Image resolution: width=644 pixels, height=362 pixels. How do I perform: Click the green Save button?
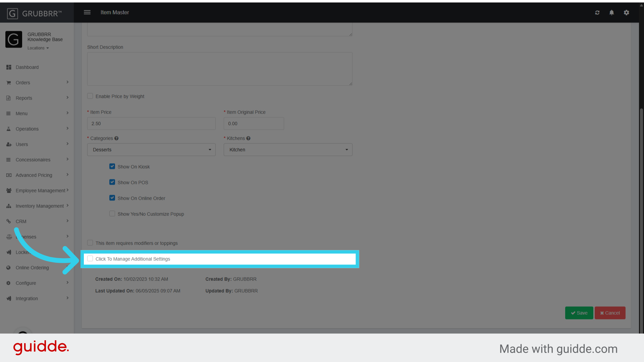pyautogui.click(x=579, y=313)
